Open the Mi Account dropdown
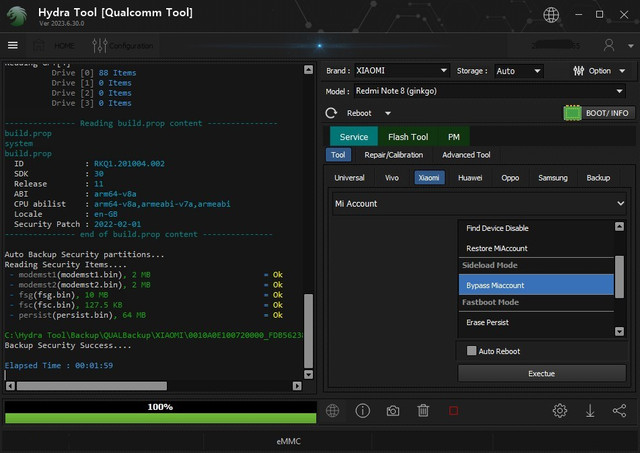The width and height of the screenshot is (640, 453). (480, 203)
